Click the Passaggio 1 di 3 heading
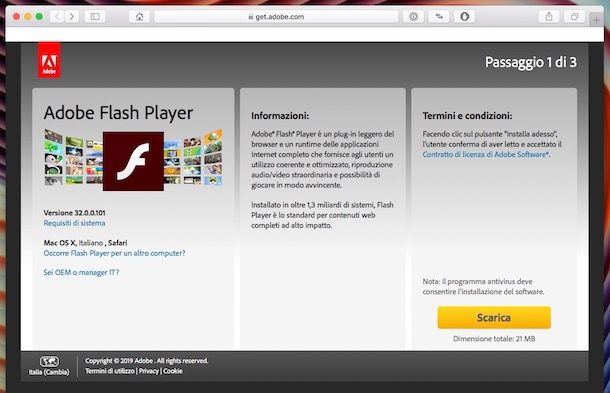Screen dimensions: 610x393 click(x=531, y=62)
